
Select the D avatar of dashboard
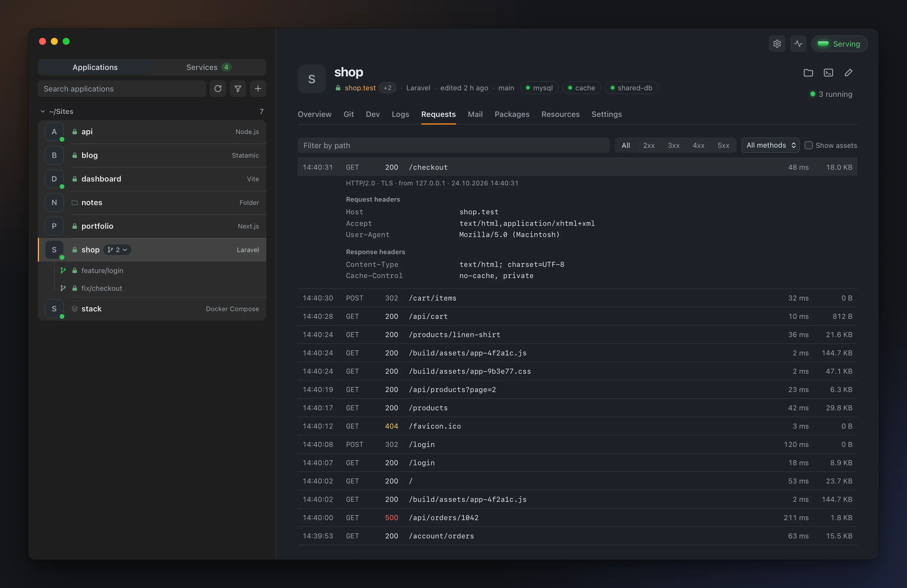pos(54,179)
